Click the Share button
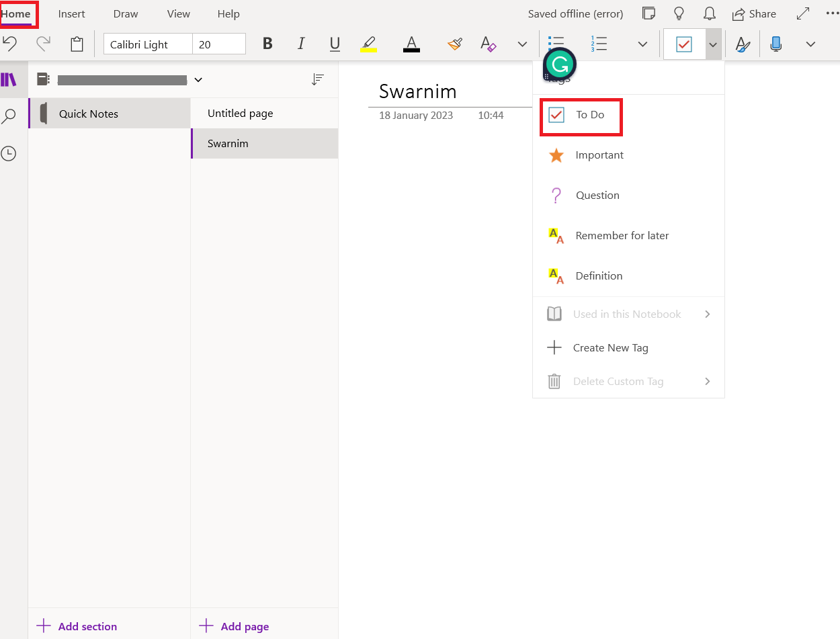 pyautogui.click(x=754, y=13)
